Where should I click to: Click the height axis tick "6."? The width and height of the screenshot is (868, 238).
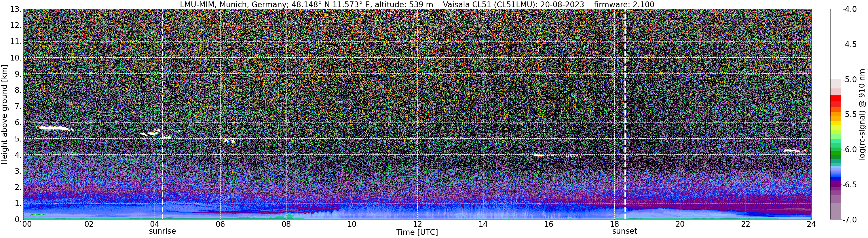18,122
